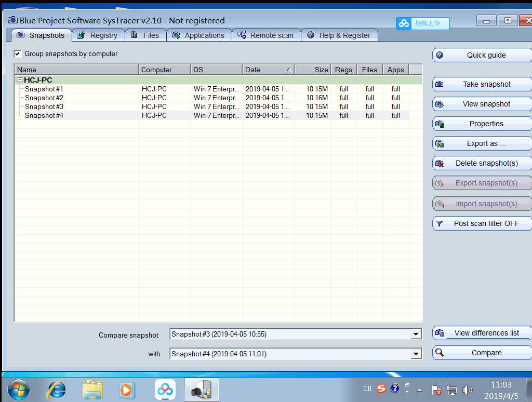
Task: Click the Remote scan network icon
Action: [x=242, y=35]
